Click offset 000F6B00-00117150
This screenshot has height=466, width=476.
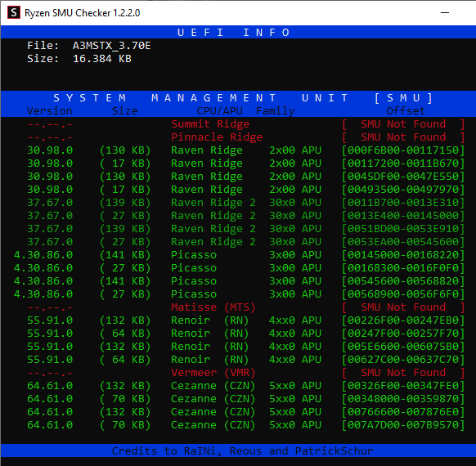coord(403,150)
